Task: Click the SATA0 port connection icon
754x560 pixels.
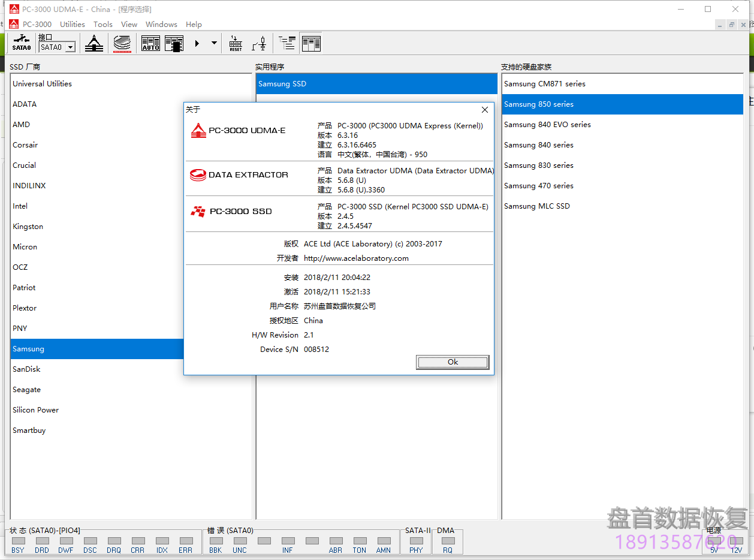Action: pos(22,43)
